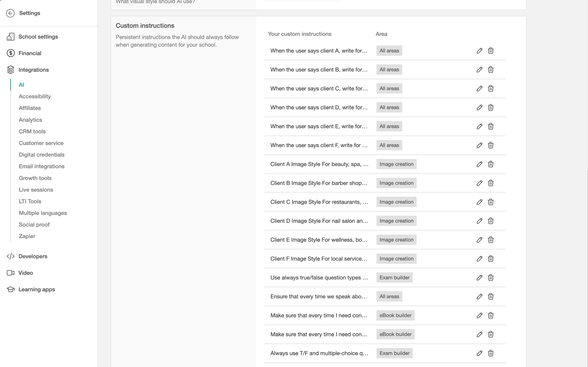This screenshot has height=367, width=588.
Task: Click the back arrow next to Settings
Action: click(10, 13)
